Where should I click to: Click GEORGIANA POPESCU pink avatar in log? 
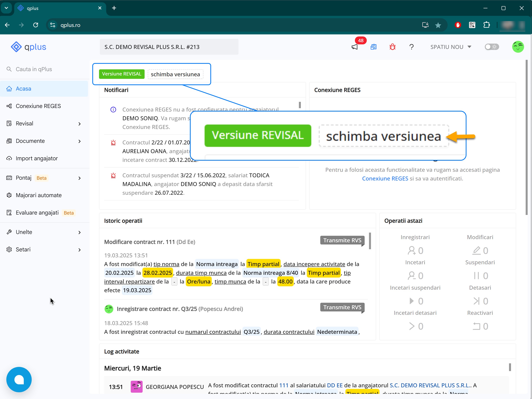pos(136,387)
